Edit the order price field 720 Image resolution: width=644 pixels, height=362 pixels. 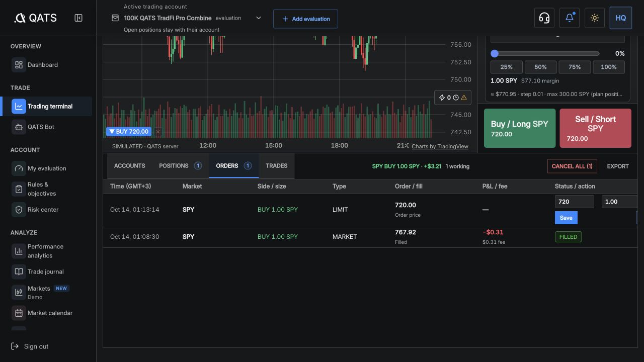[574, 202]
